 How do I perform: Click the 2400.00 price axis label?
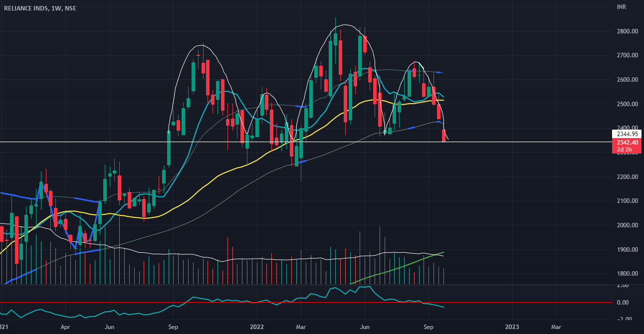pos(628,128)
